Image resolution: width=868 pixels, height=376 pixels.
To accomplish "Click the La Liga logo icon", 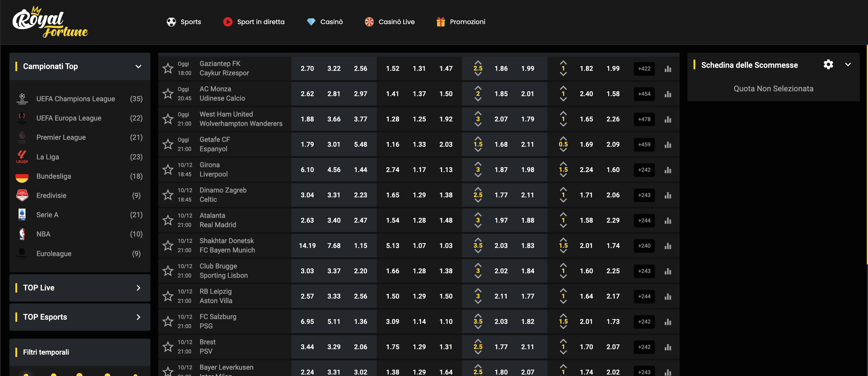I will coord(22,157).
